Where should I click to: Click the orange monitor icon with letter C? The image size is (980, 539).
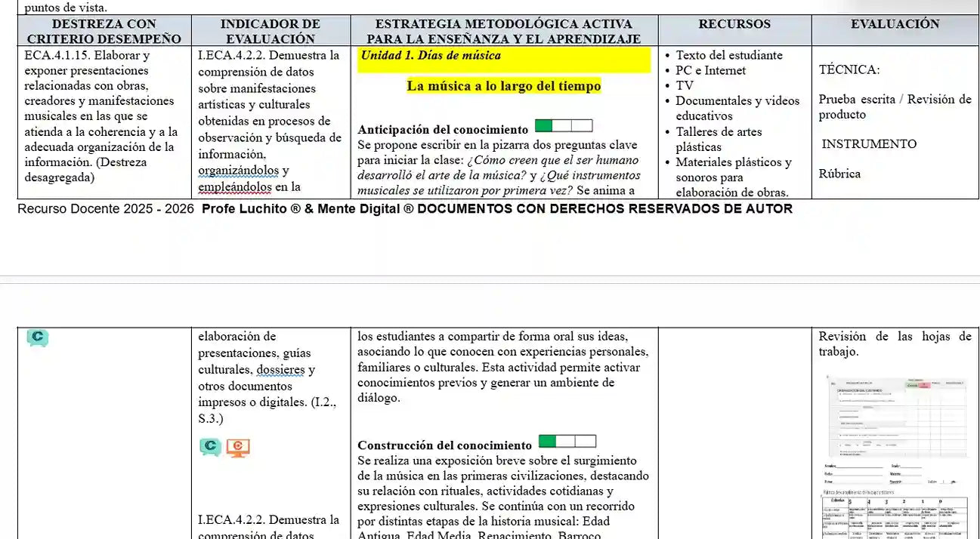pos(238,448)
